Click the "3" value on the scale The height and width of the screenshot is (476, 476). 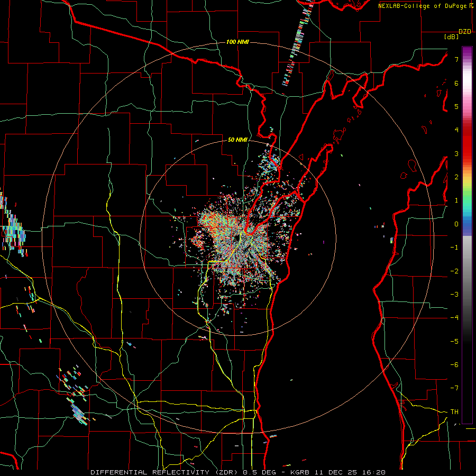tap(456, 153)
